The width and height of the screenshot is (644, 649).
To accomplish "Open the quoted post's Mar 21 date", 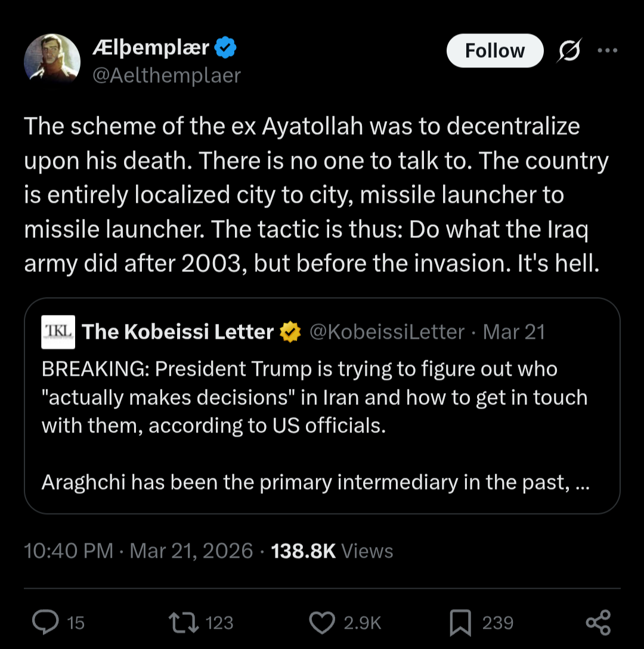I will 514,332.
